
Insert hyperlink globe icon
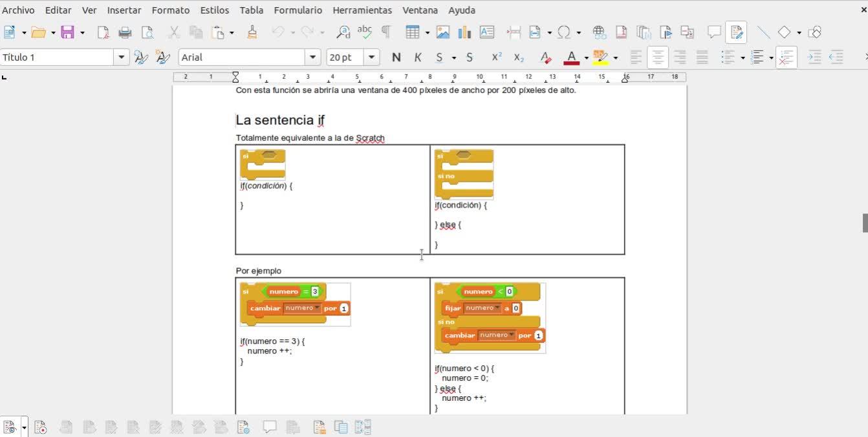(599, 32)
